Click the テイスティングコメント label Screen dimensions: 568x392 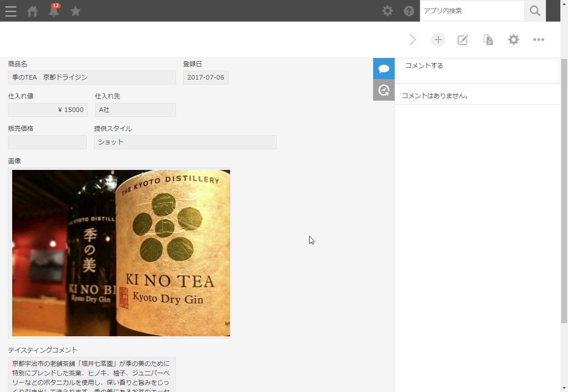pyautogui.click(x=43, y=350)
